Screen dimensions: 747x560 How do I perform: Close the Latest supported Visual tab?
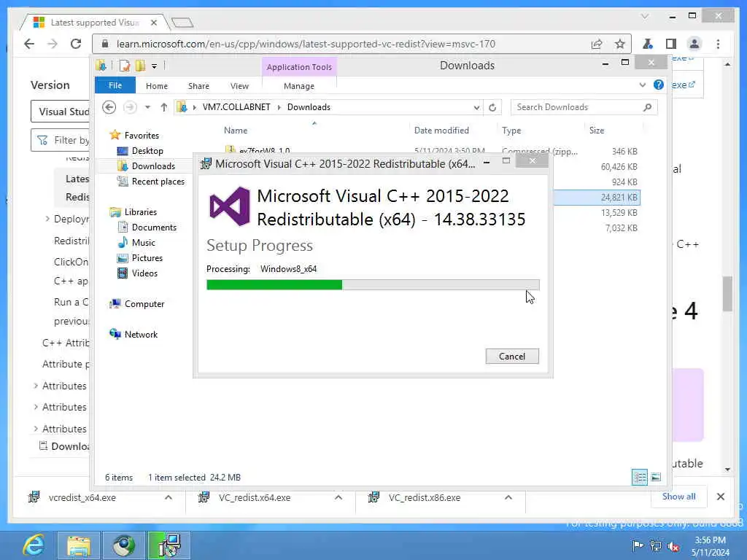point(153,23)
